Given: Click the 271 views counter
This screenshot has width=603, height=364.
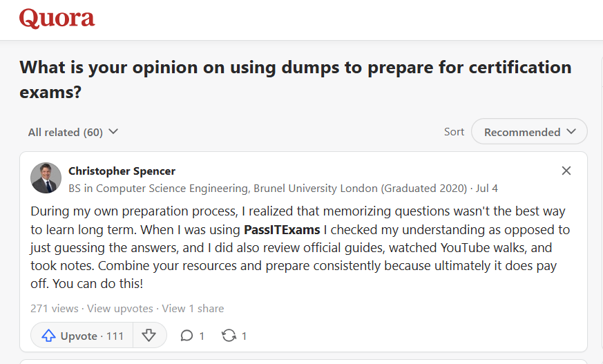Looking at the screenshot, I should [54, 309].
